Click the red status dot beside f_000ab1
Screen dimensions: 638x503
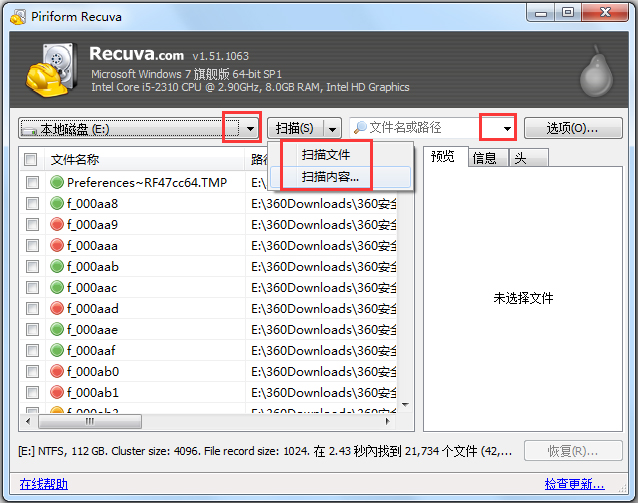pyautogui.click(x=57, y=392)
